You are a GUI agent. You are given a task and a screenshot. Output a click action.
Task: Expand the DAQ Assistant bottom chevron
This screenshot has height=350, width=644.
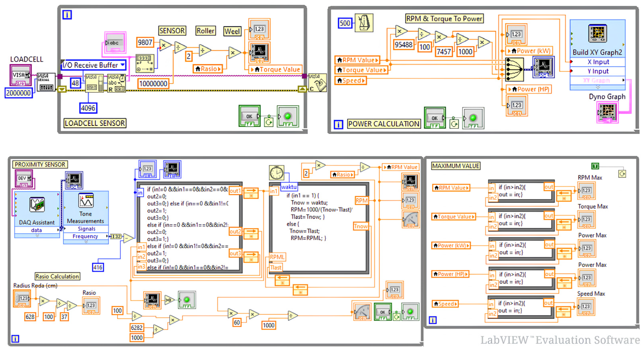[37, 236]
